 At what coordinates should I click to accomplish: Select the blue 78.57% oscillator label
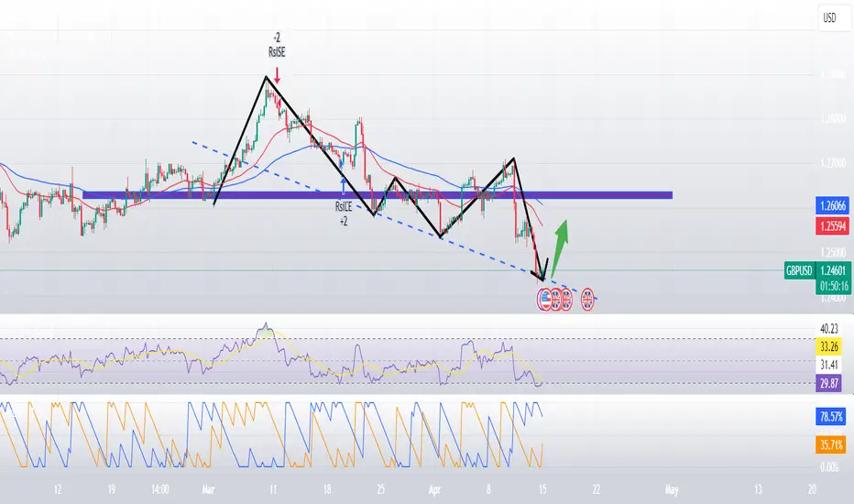pyautogui.click(x=831, y=417)
